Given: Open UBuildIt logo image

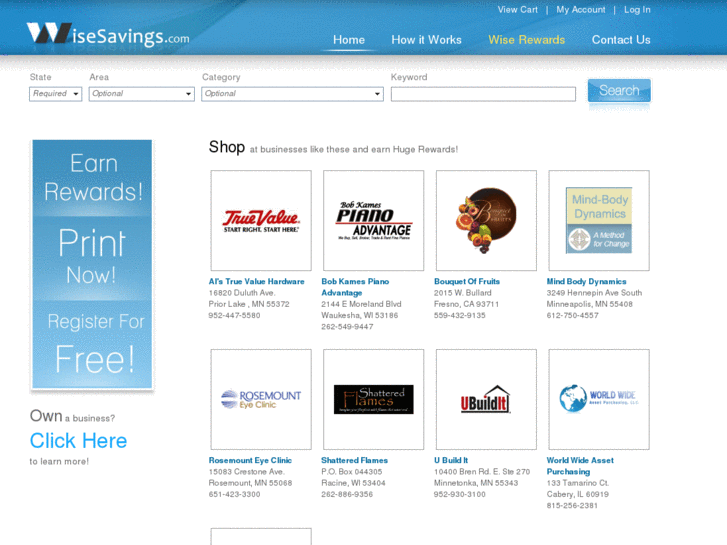Looking at the screenshot, I should click(x=486, y=399).
